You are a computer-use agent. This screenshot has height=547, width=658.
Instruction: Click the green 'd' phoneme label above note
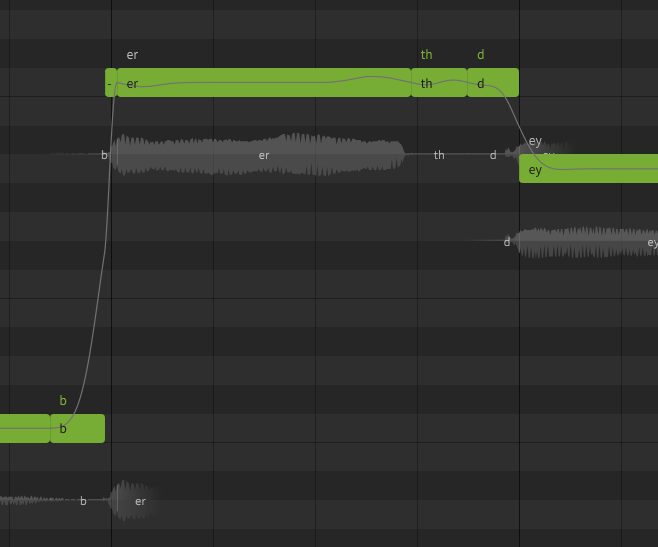pyautogui.click(x=481, y=55)
